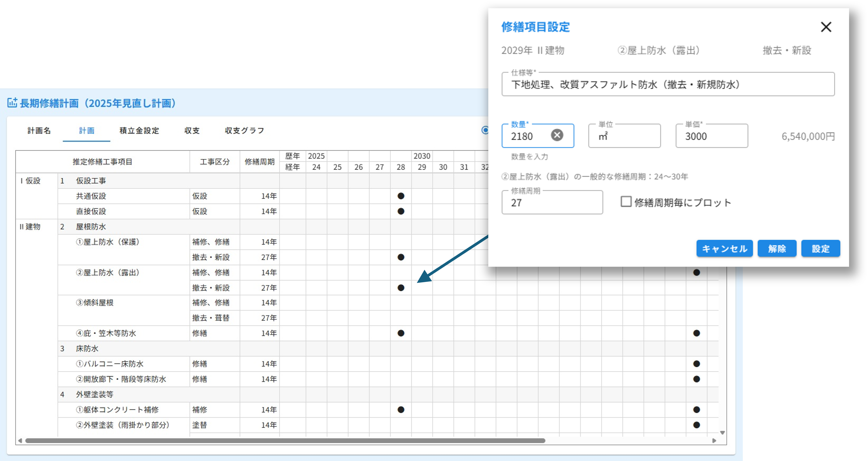Click the right-side dot in ②外壁塗装（雨掛かり部分） row
This screenshot has height=461, width=868.
(697, 425)
